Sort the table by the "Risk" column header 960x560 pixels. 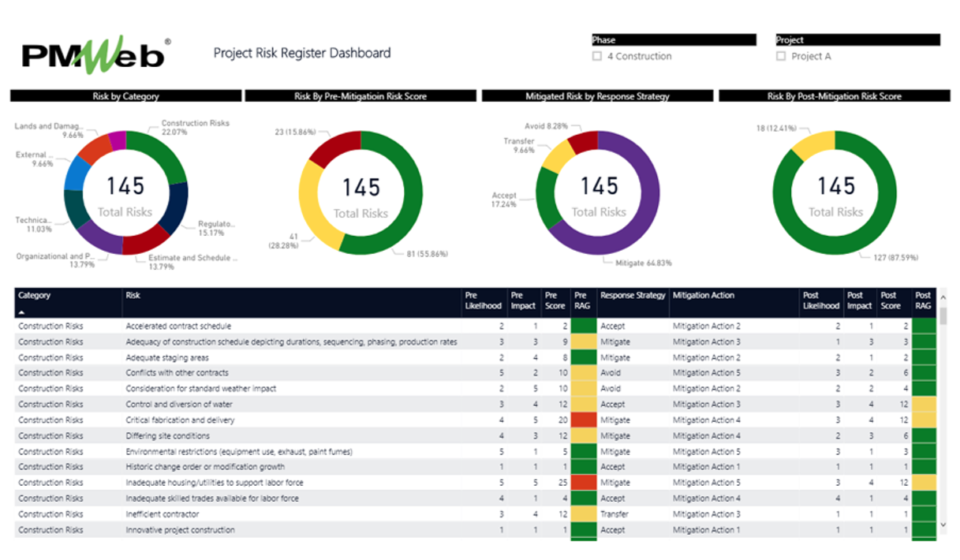132,295
